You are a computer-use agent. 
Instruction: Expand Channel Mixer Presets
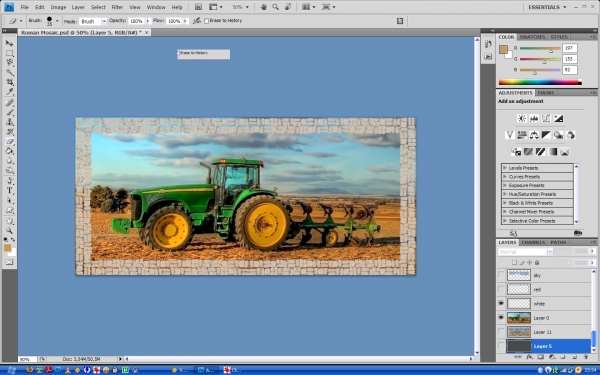tap(505, 212)
